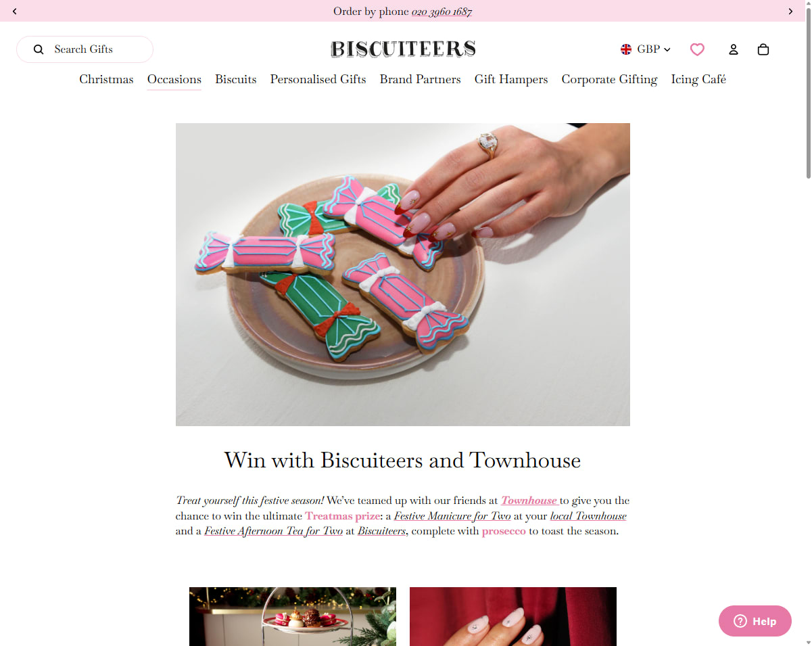The image size is (812, 646).
Task: Show next announcement with right arrow
Action: pyautogui.click(x=790, y=11)
